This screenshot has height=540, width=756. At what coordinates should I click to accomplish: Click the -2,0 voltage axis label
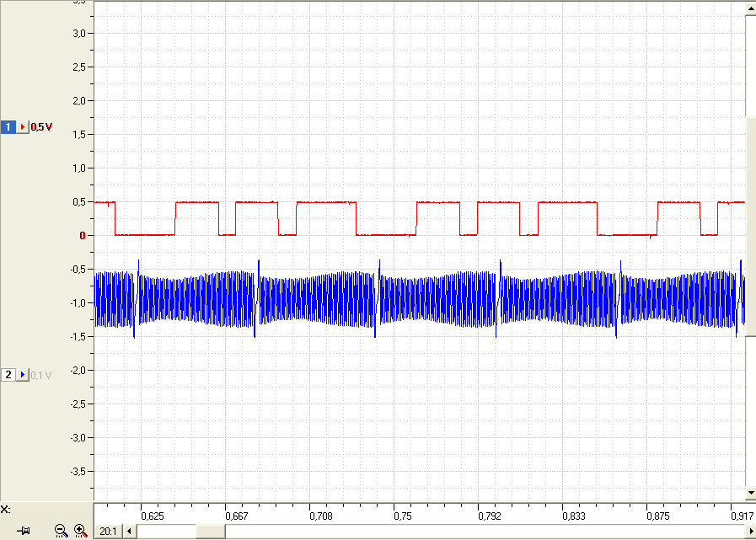[78, 371]
